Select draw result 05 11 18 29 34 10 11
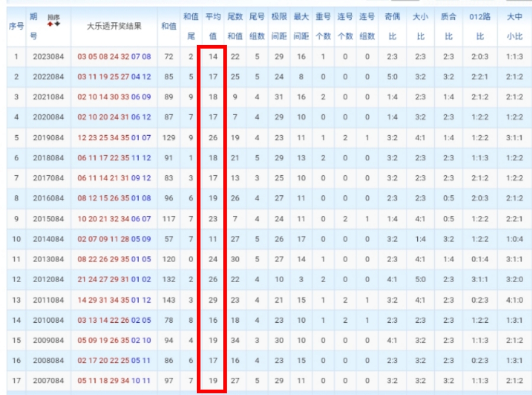 pyautogui.click(x=114, y=380)
